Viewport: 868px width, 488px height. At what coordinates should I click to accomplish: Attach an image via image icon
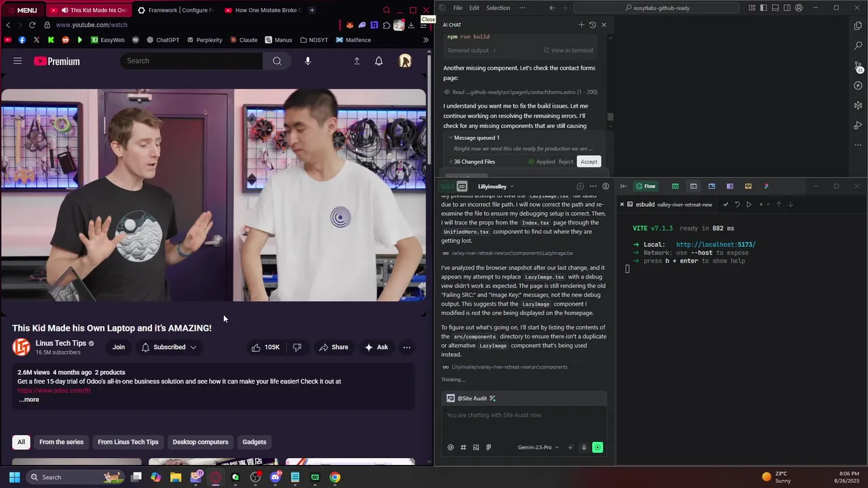pyautogui.click(x=476, y=447)
